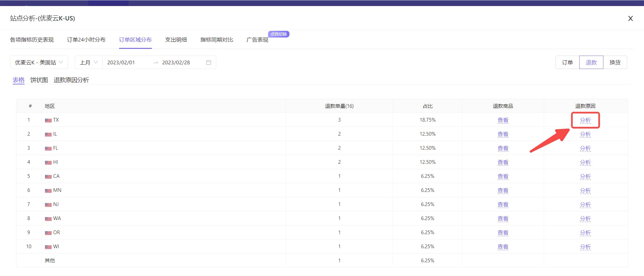Open the 订单24小时分布 tab

click(86, 40)
